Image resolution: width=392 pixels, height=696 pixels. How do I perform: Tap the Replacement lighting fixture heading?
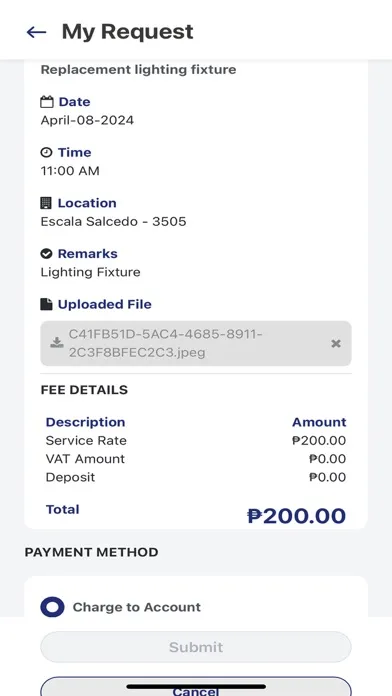[x=138, y=70]
